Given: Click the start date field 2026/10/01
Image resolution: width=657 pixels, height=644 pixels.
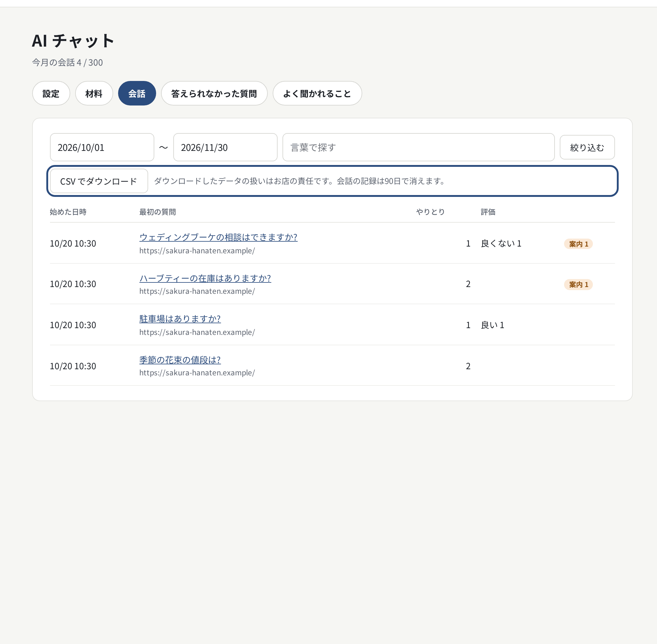Looking at the screenshot, I should tap(102, 148).
